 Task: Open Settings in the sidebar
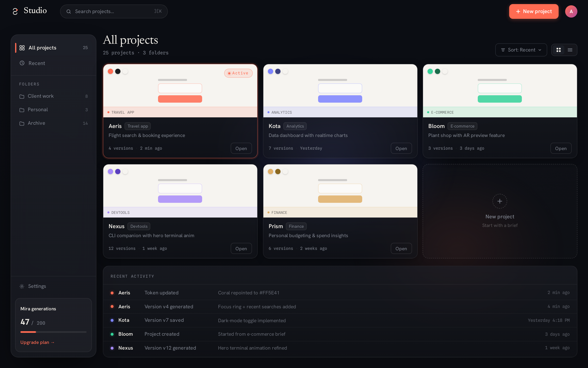pos(53,286)
